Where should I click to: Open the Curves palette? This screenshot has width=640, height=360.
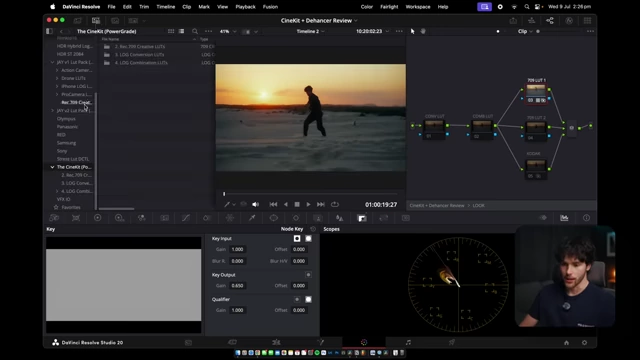click(186, 218)
